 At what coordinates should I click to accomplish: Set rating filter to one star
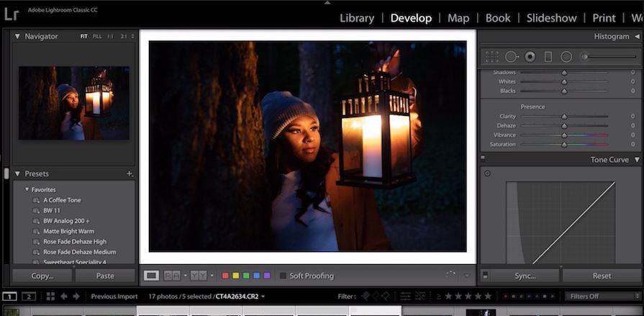point(448,296)
